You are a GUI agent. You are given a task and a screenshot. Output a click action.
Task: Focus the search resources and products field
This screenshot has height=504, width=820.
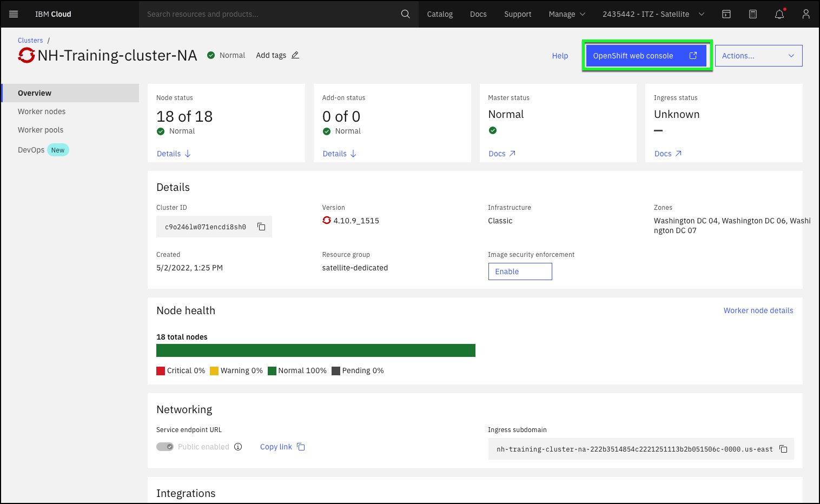(270, 14)
